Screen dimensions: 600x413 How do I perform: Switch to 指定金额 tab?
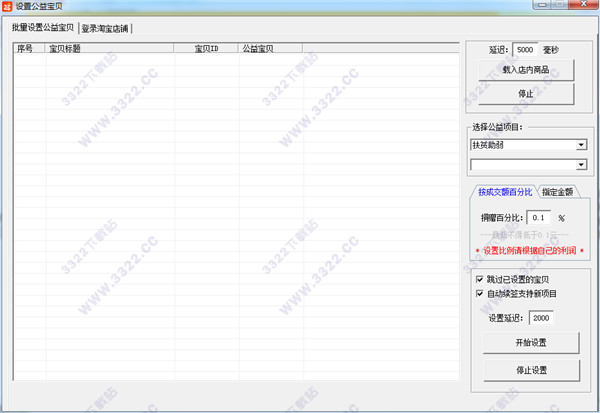tap(558, 192)
